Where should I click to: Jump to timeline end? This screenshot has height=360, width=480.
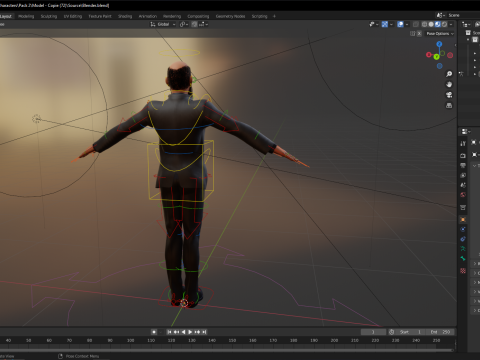(204, 332)
